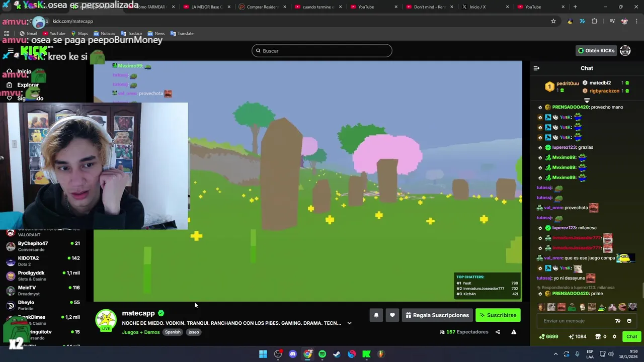Focus the Buscar search box
644x362 pixels.
[x=322, y=51]
